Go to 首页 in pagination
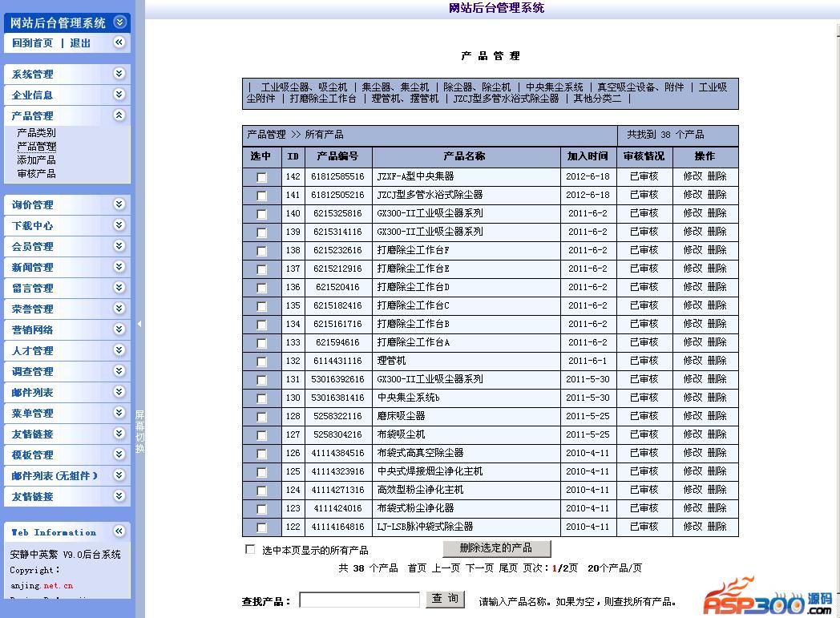Image resolution: width=840 pixels, height=618 pixels. tap(417, 568)
